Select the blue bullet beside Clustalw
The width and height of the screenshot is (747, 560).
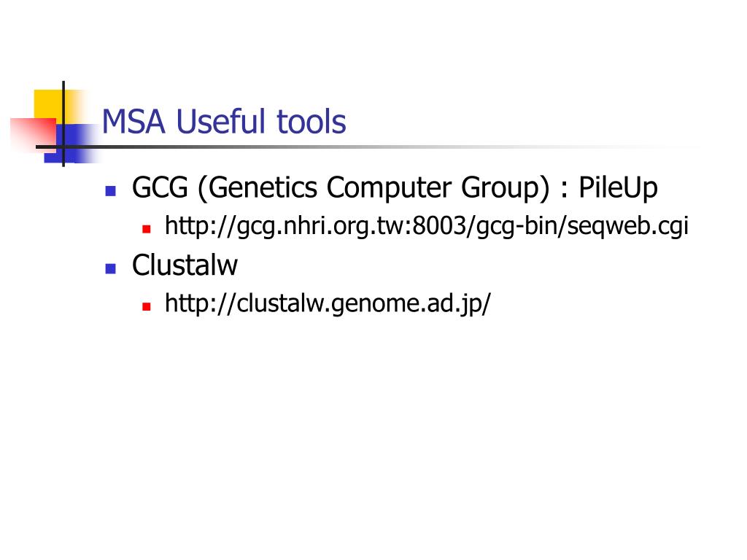(111, 268)
